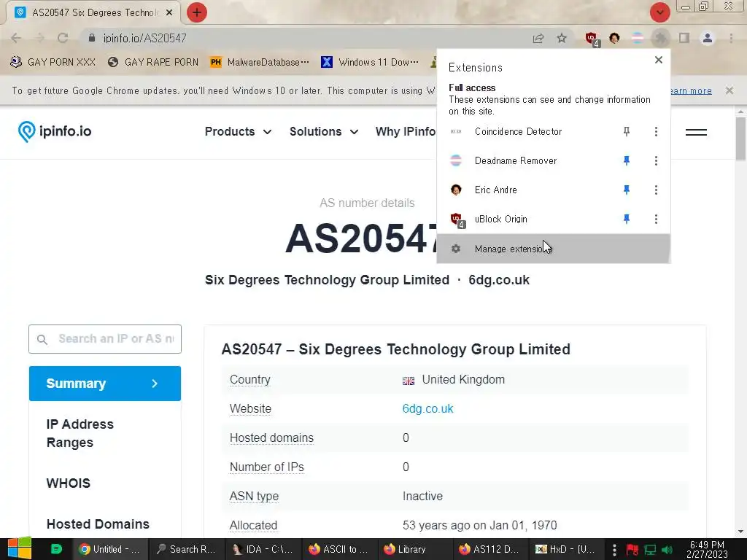Image resolution: width=747 pixels, height=560 pixels.
Task: Switch to Chrome Untitled taskbar item
Action: point(109,549)
